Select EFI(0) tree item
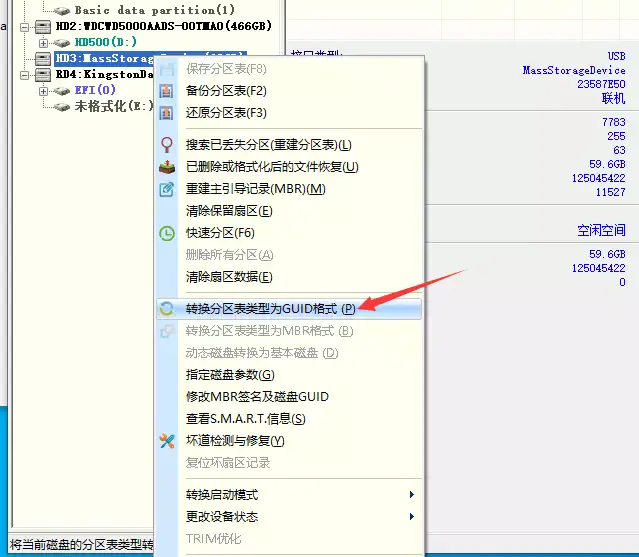Viewport: 639px width, 557px height. (95, 90)
